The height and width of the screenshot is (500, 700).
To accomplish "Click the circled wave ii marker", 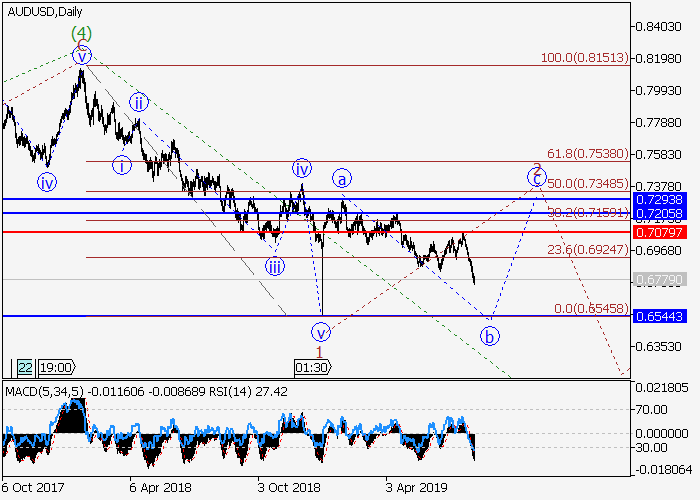I will 139,103.
